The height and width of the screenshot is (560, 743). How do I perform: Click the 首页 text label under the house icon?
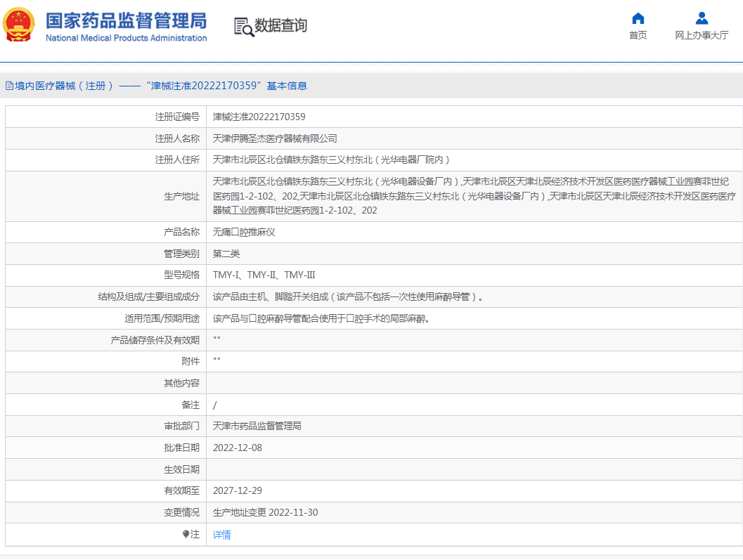coord(638,36)
